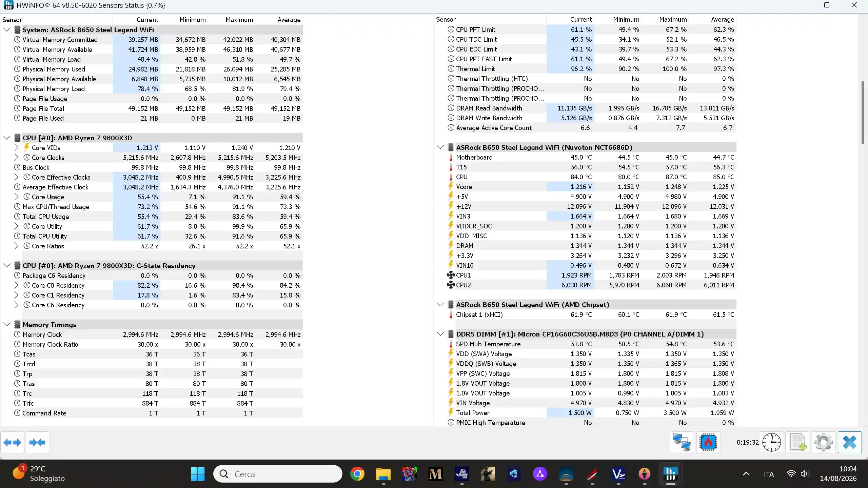The width and height of the screenshot is (868, 488).
Task: Open the Flight Simulator taskbar icon
Action: tap(461, 474)
